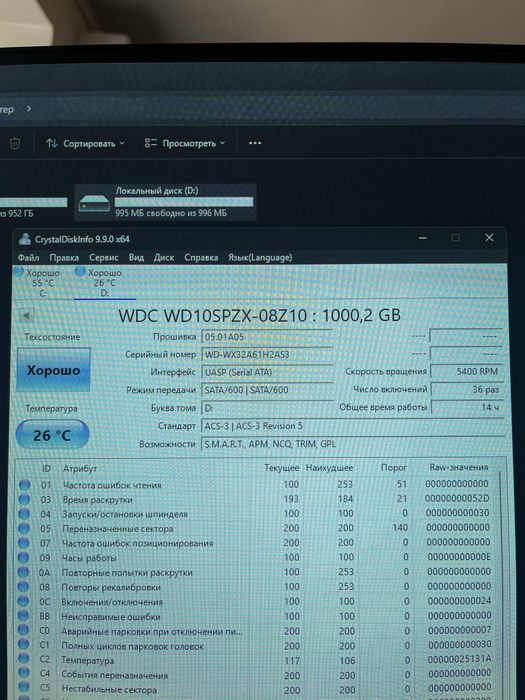This screenshot has height=700, width=525.
Task: Open the Просмотреть dropdown in Explorer
Action: pyautogui.click(x=185, y=144)
